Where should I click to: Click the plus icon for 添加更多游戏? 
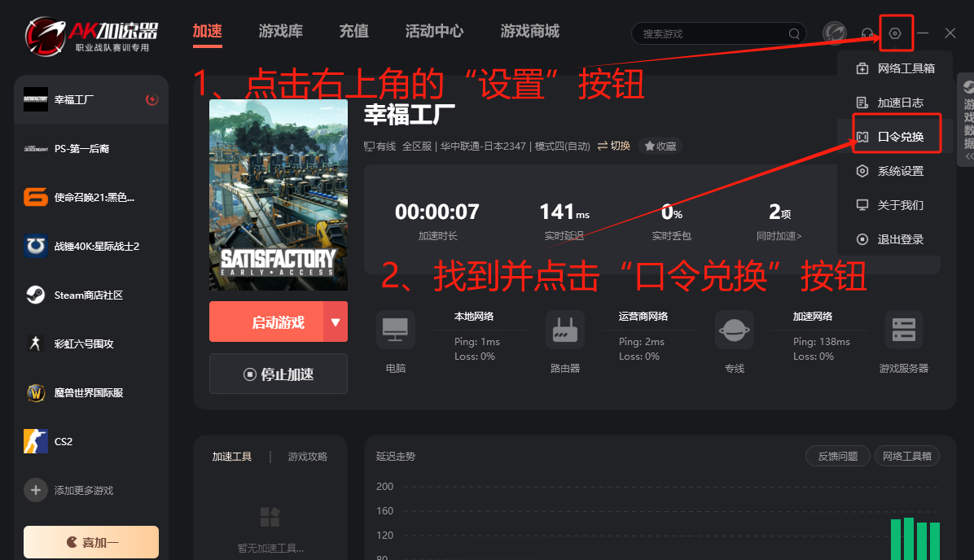(x=35, y=490)
